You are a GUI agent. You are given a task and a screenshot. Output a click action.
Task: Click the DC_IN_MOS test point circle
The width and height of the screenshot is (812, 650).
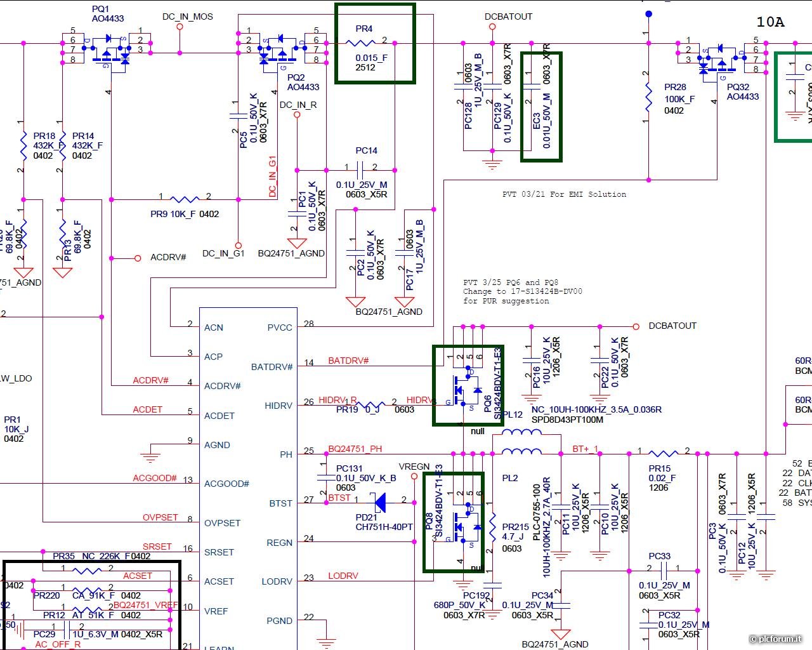(180, 27)
